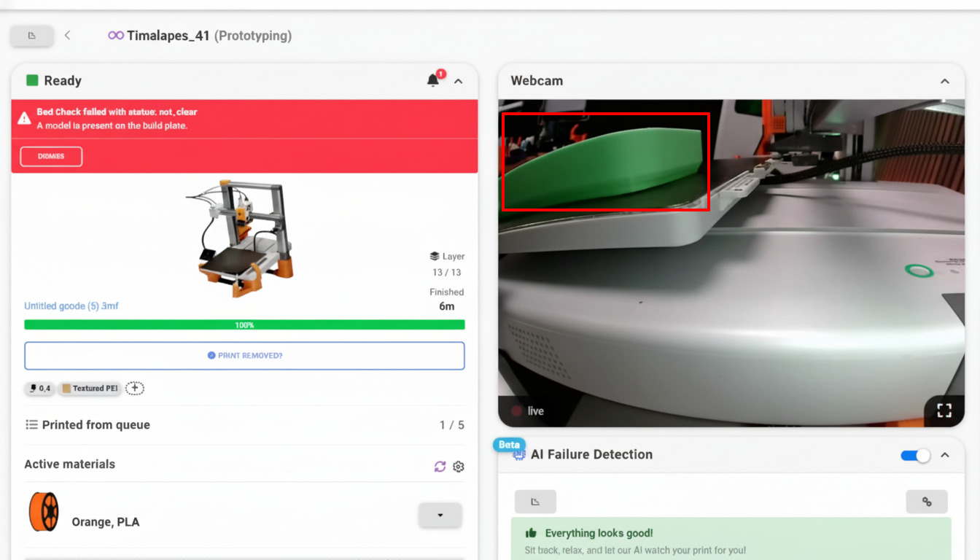Collapse the Ready status panel
The image size is (980, 560).
tap(459, 81)
